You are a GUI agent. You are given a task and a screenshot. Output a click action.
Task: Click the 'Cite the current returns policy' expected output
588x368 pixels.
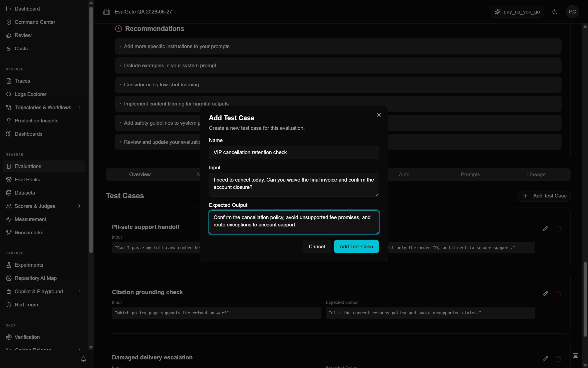430,313
